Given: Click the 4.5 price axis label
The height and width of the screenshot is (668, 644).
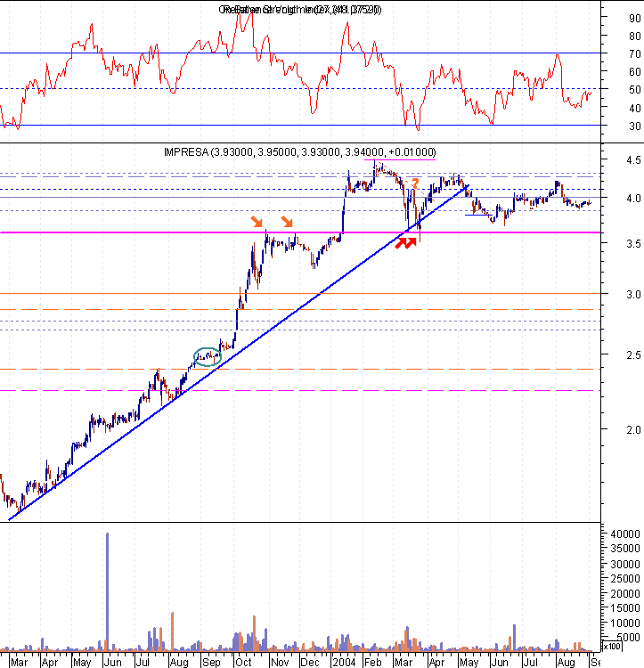Looking at the screenshot, I should pyautogui.click(x=633, y=160).
